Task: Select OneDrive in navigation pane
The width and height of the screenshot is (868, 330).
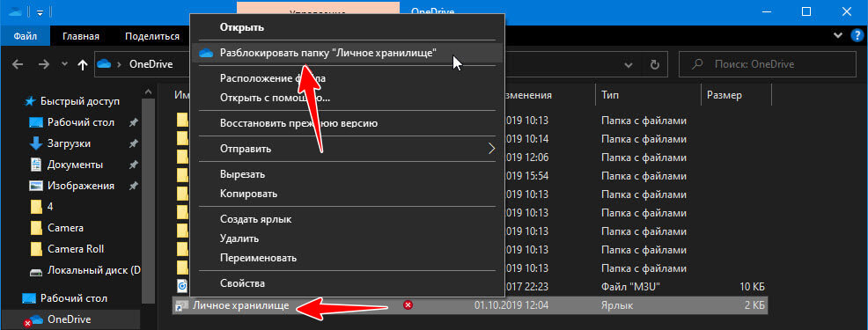Action: click(x=70, y=319)
